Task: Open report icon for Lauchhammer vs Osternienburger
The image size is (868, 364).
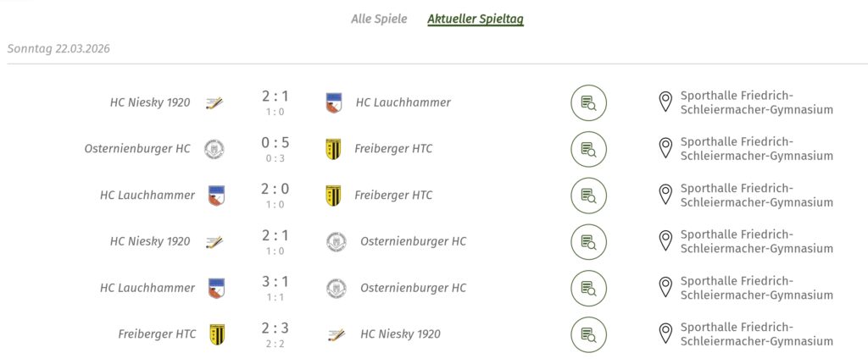Action: pyautogui.click(x=588, y=288)
